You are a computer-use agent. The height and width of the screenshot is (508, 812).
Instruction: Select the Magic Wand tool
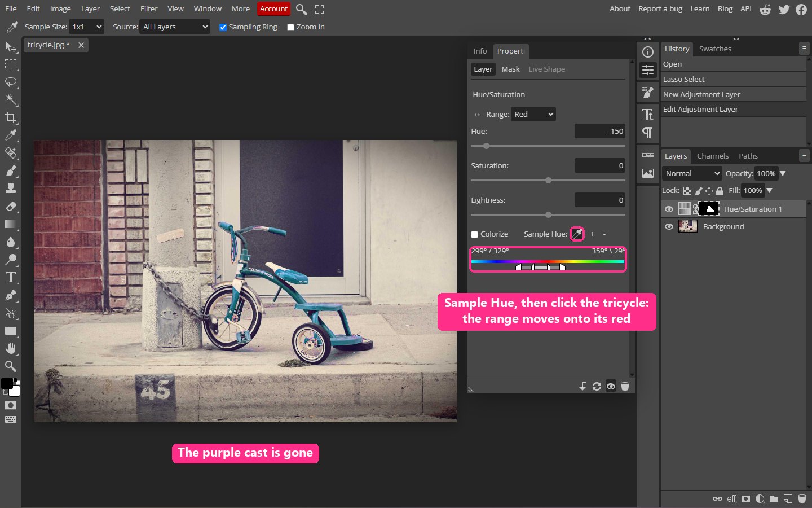[x=11, y=100]
